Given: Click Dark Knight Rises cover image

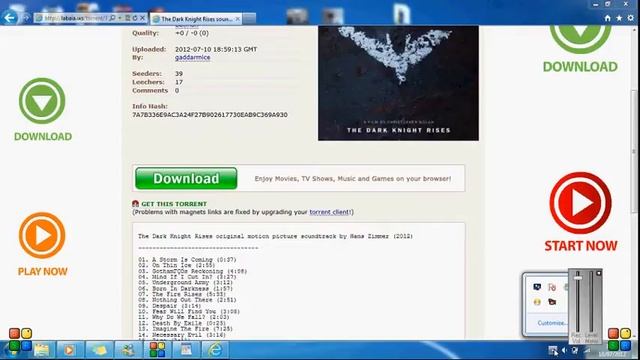Looking at the screenshot, I should (398, 83).
